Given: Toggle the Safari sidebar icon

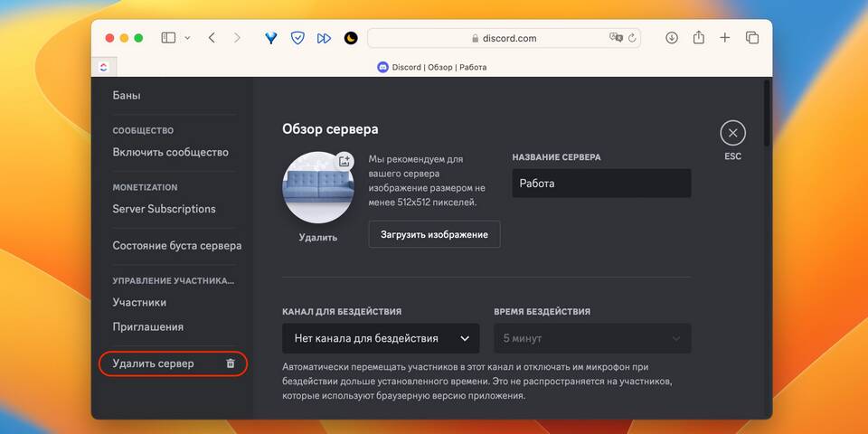Looking at the screenshot, I should click(168, 38).
